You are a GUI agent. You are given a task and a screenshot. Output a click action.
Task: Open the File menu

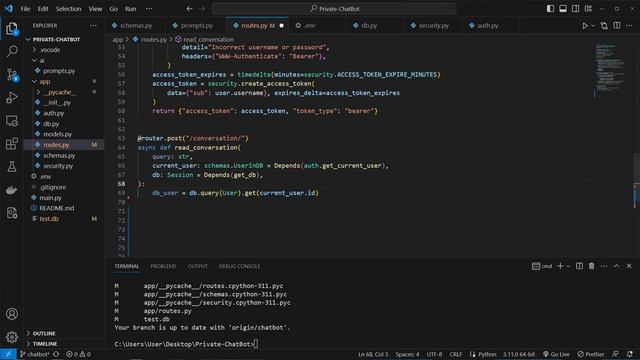(25, 9)
